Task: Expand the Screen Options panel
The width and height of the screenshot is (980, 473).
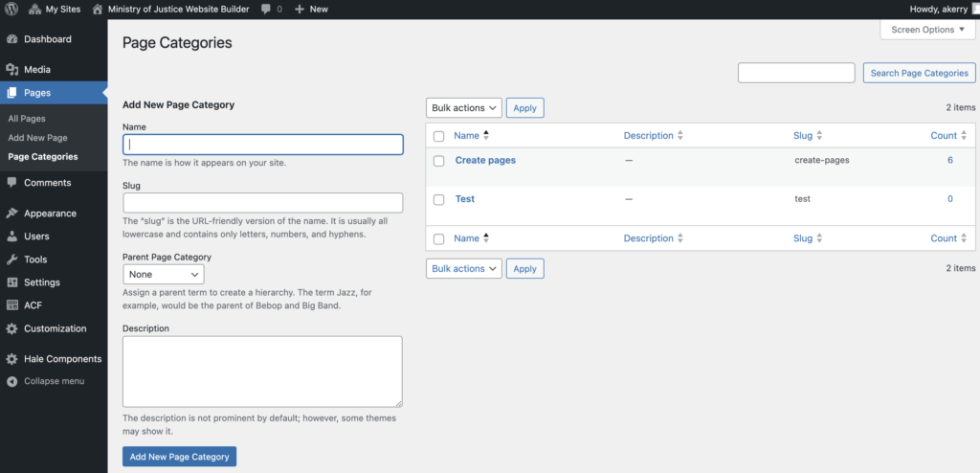Action: coord(927,30)
